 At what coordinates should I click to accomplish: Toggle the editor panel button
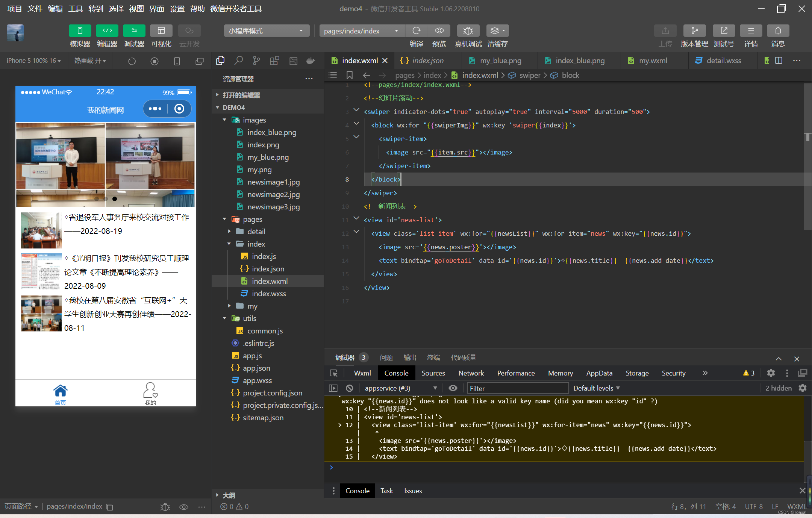click(107, 31)
